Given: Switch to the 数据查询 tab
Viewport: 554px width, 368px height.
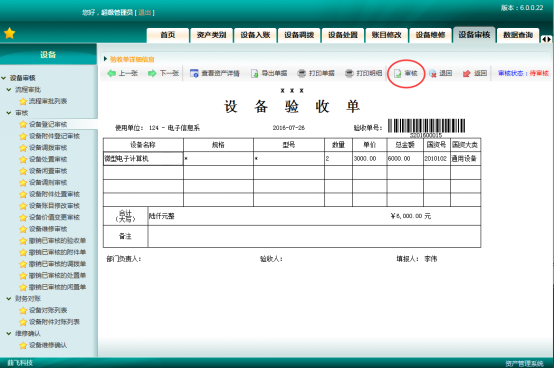Looking at the screenshot, I should click(x=518, y=35).
